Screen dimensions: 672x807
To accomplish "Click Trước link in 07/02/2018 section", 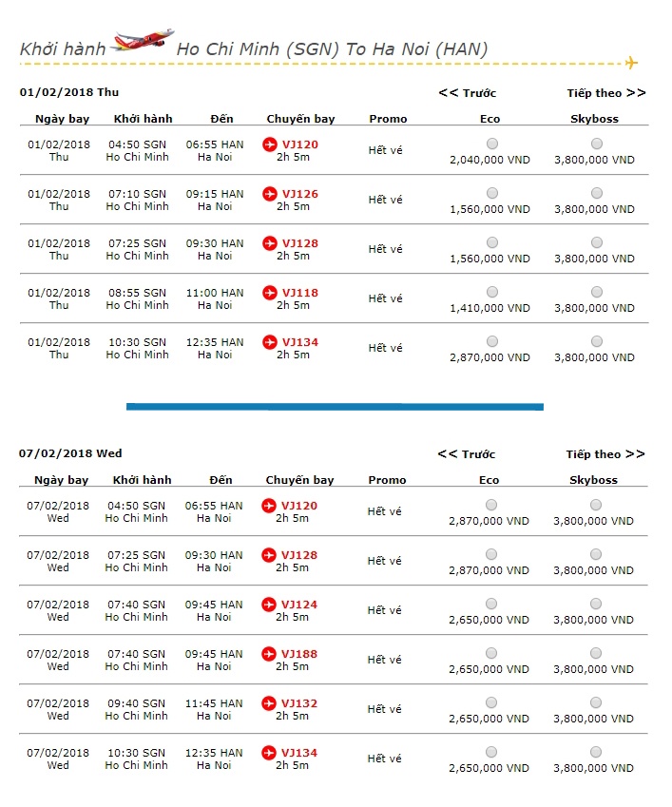I will tap(466, 454).
